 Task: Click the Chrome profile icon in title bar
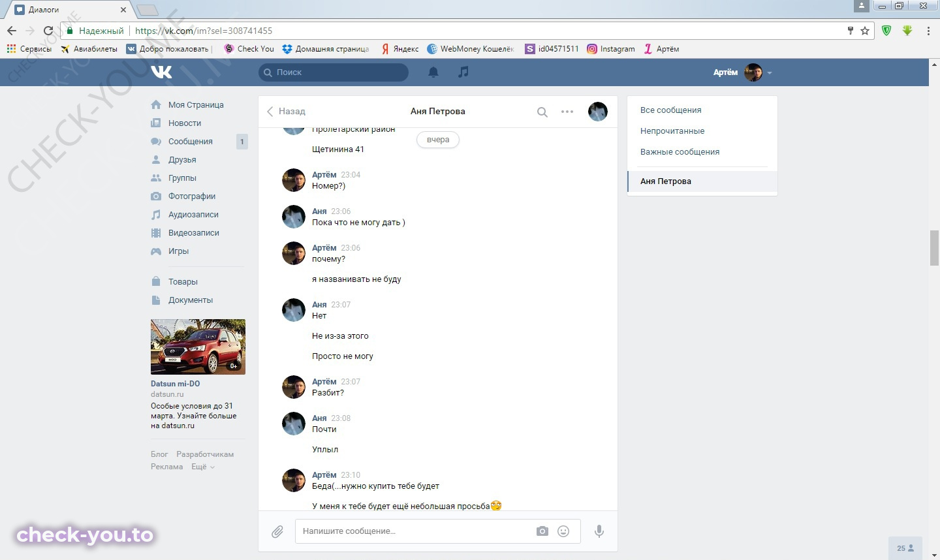(x=862, y=6)
